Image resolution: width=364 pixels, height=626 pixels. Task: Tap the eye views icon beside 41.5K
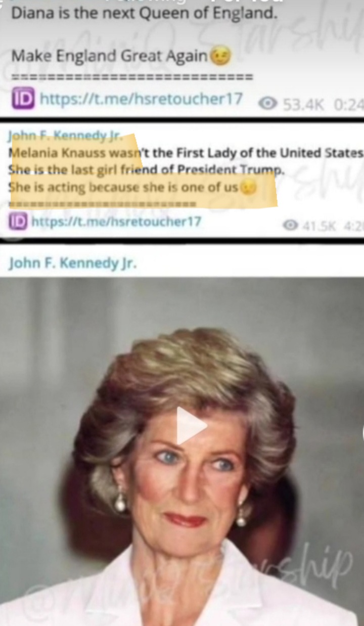(x=290, y=225)
